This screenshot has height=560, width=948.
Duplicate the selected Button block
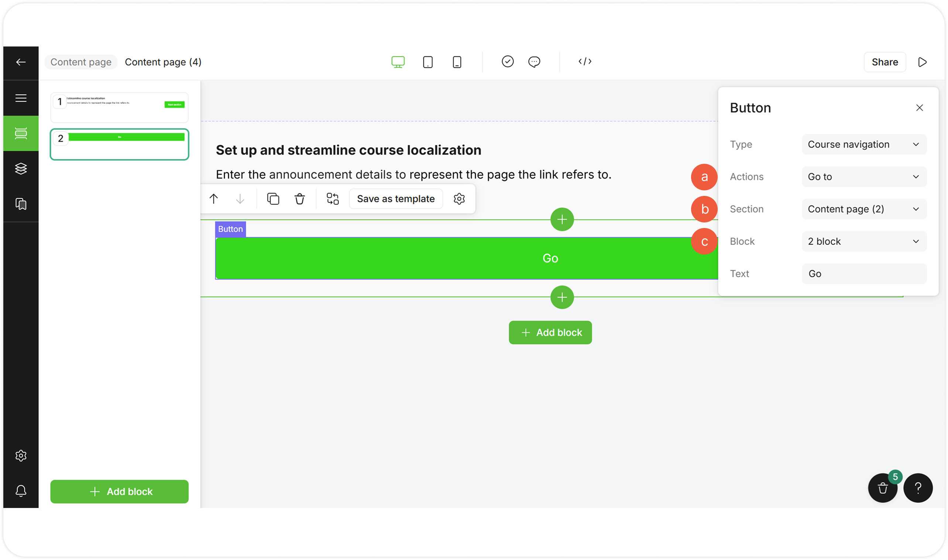(x=273, y=199)
